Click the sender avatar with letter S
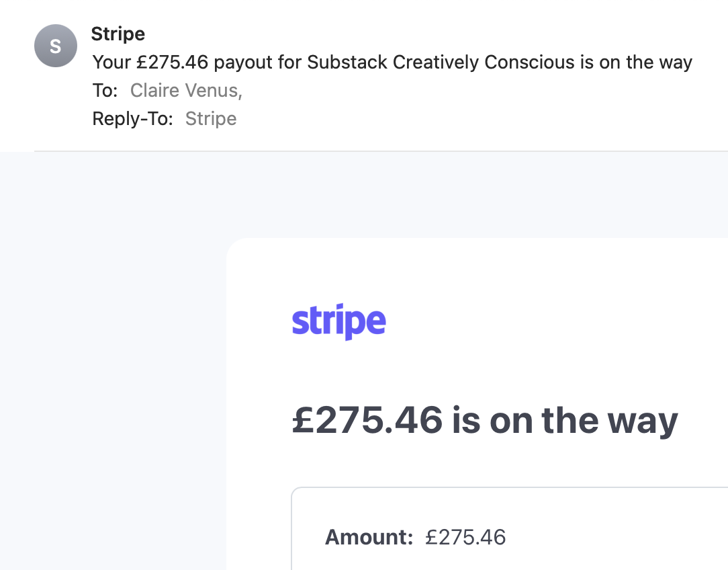 (56, 46)
